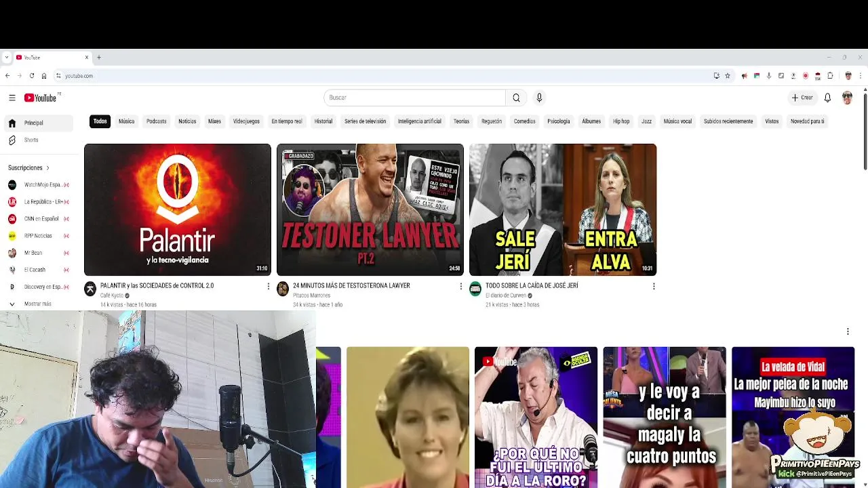Open the notifications bell
The height and width of the screenshot is (488, 868).
pos(827,98)
